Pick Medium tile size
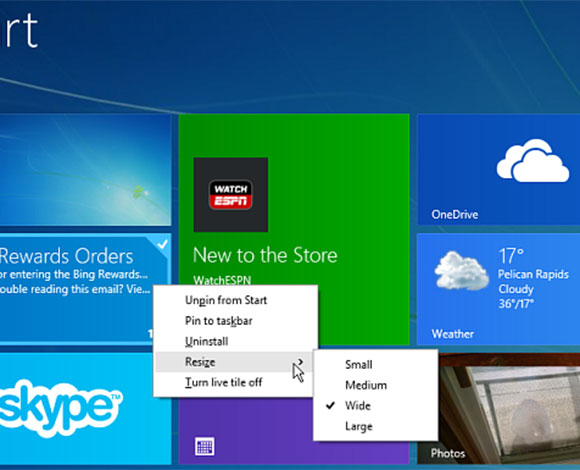 [x=375, y=385]
